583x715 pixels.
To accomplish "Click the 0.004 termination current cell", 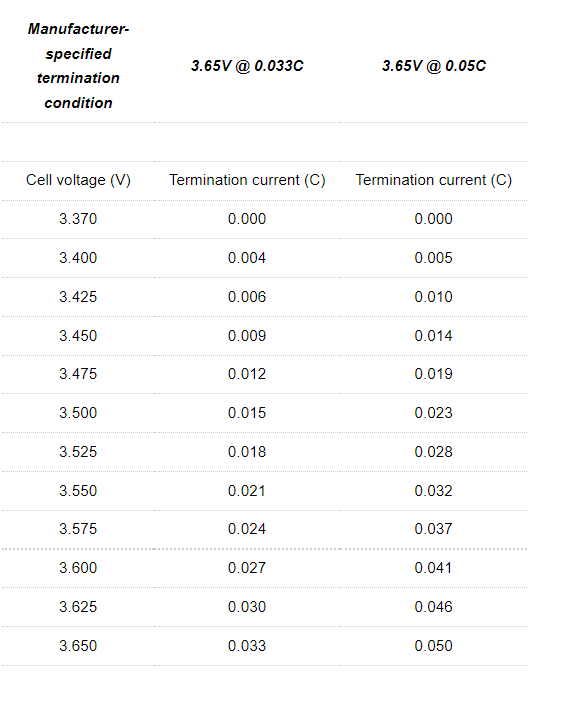I will tap(247, 258).
